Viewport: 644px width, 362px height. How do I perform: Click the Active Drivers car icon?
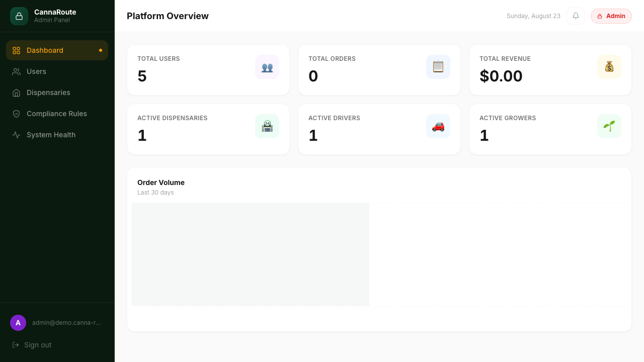pos(438,126)
